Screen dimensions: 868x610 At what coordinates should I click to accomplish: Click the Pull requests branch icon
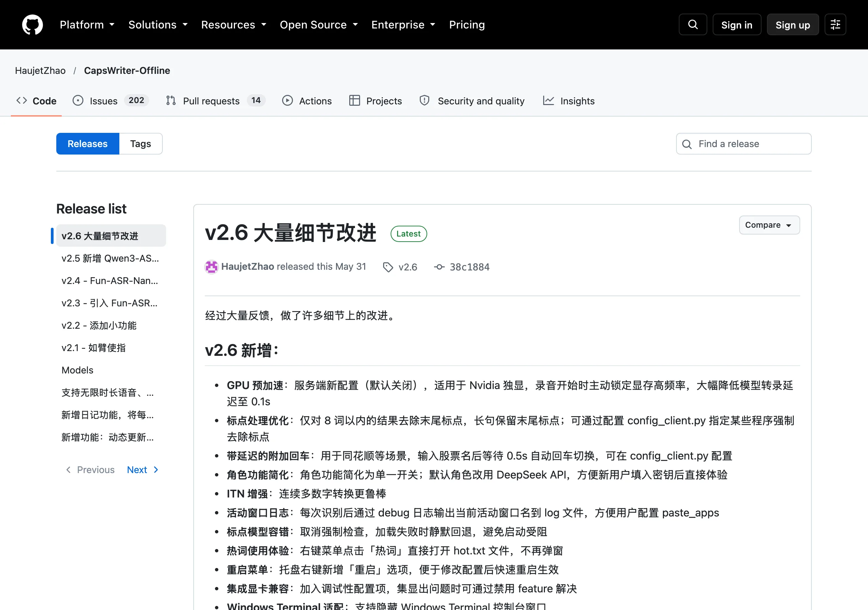[171, 101]
